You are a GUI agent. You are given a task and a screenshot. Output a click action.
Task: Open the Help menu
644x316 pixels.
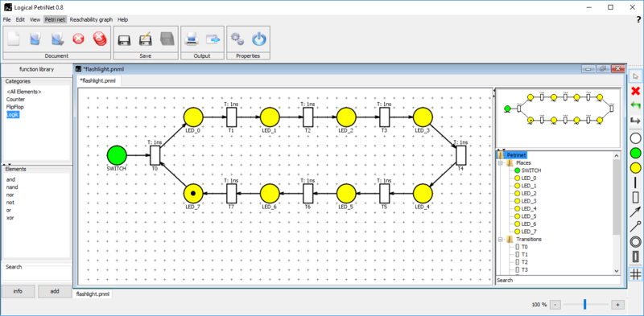(122, 19)
